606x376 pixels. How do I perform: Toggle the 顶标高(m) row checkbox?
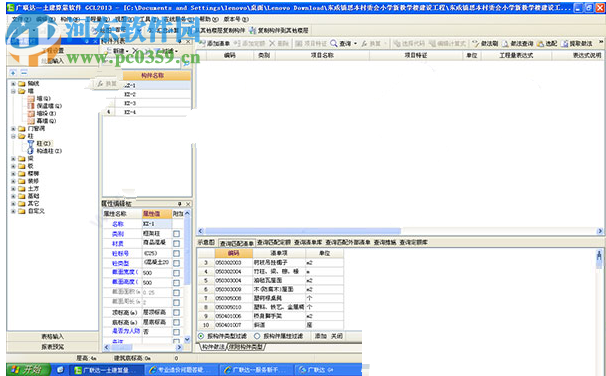(177, 312)
